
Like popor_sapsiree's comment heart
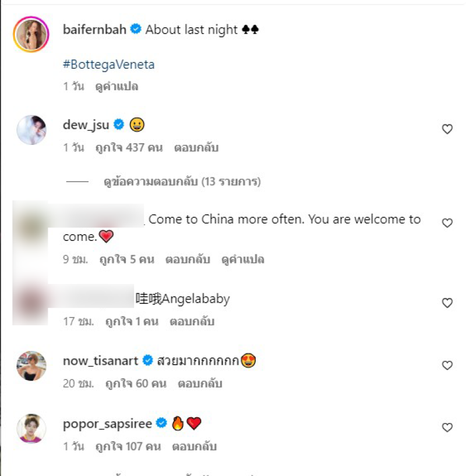(447, 428)
